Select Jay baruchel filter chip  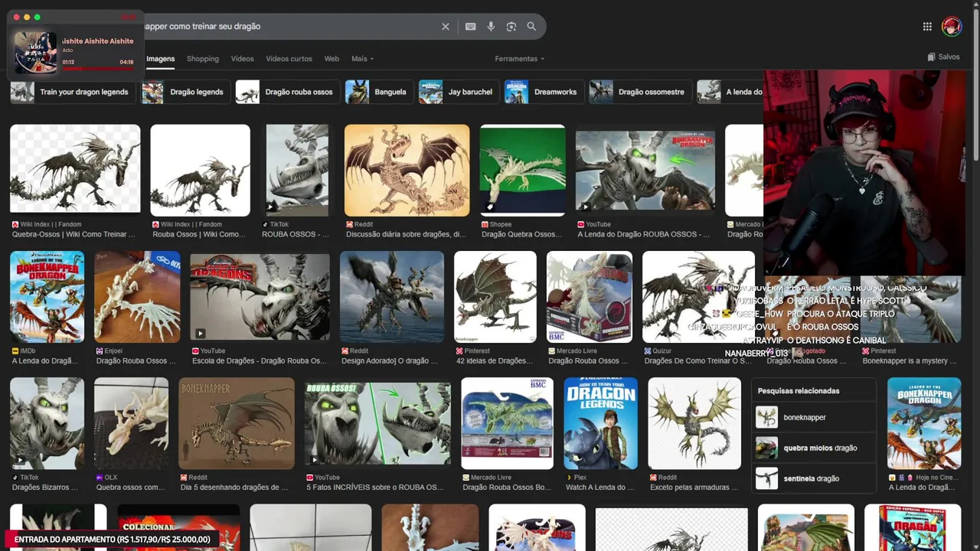coord(459,92)
